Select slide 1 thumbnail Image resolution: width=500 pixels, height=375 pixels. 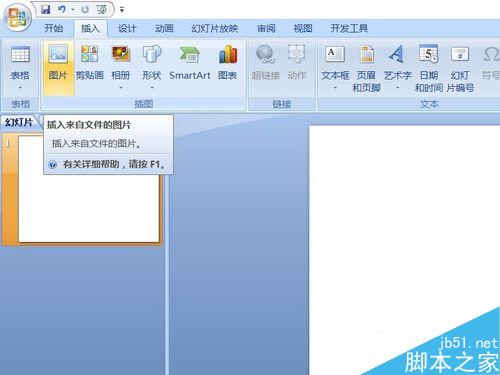click(x=89, y=189)
